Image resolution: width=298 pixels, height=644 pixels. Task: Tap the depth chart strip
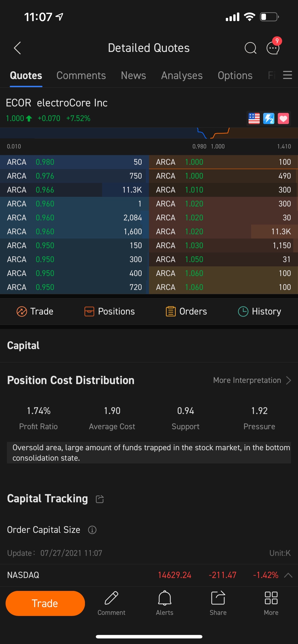[149, 133]
